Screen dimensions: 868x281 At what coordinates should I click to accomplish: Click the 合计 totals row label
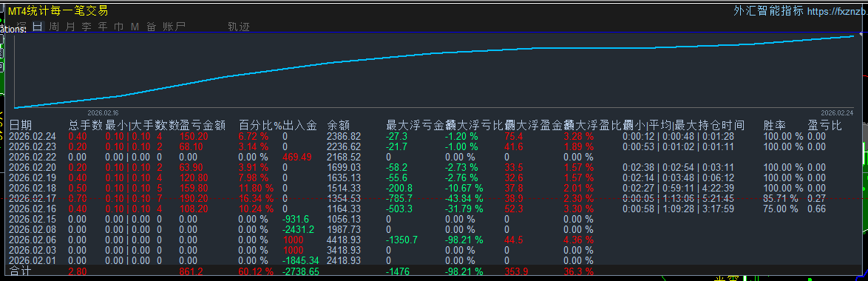[21, 271]
